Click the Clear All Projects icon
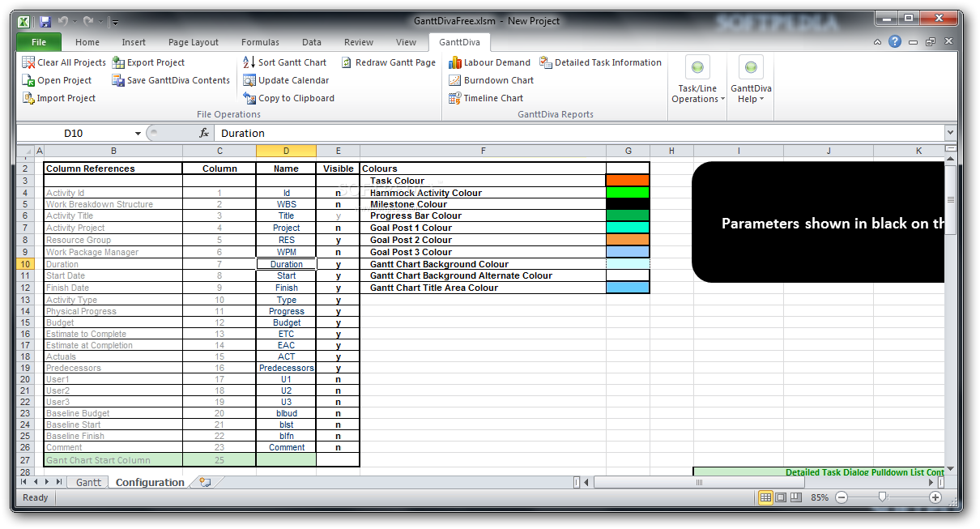The width and height of the screenshot is (980, 529). point(28,62)
